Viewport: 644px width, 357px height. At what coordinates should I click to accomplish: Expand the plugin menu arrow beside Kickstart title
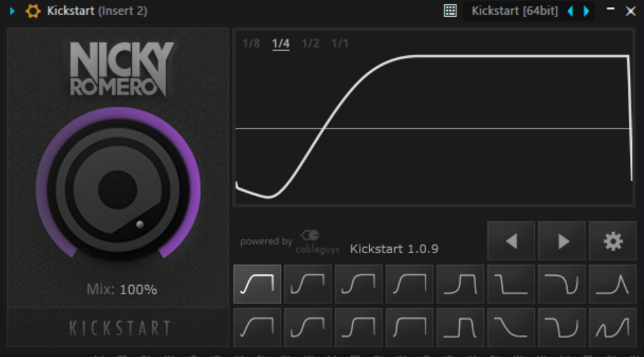click(x=12, y=11)
